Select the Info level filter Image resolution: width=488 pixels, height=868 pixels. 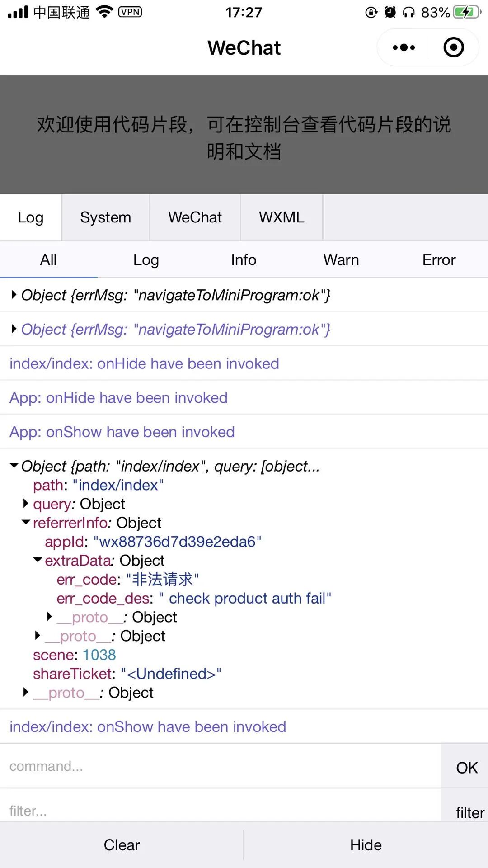(x=244, y=260)
